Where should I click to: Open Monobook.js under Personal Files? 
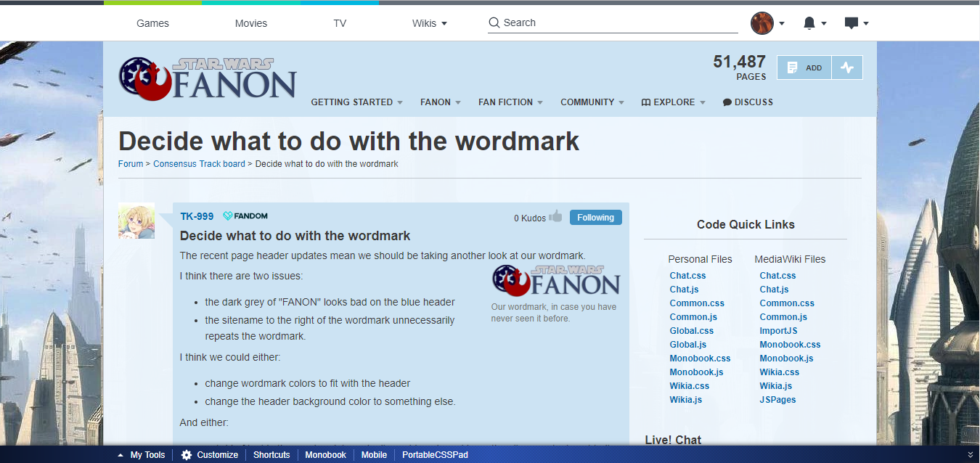tap(696, 372)
